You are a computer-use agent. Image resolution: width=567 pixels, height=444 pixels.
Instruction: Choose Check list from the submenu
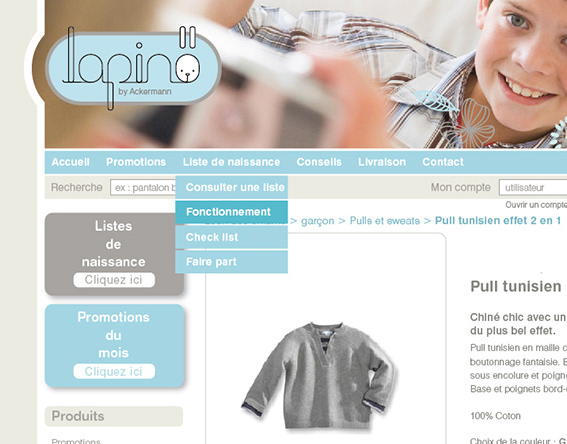click(231, 237)
